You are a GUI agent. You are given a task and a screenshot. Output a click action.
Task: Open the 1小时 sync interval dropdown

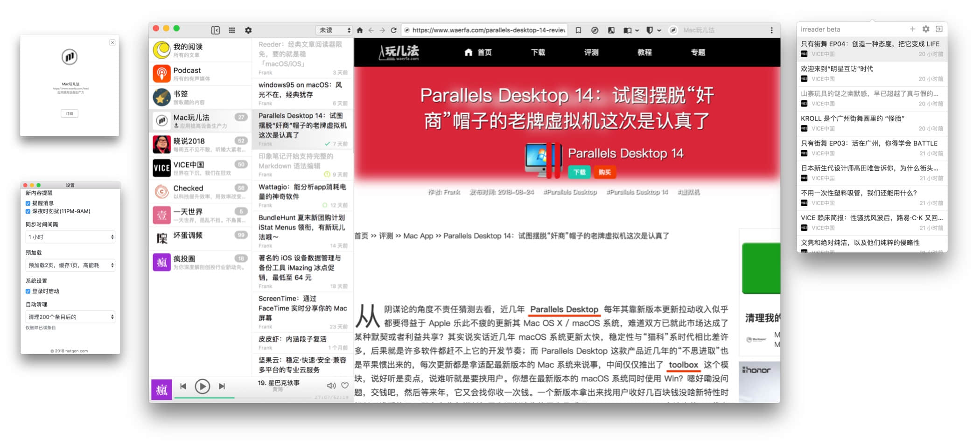tap(70, 237)
